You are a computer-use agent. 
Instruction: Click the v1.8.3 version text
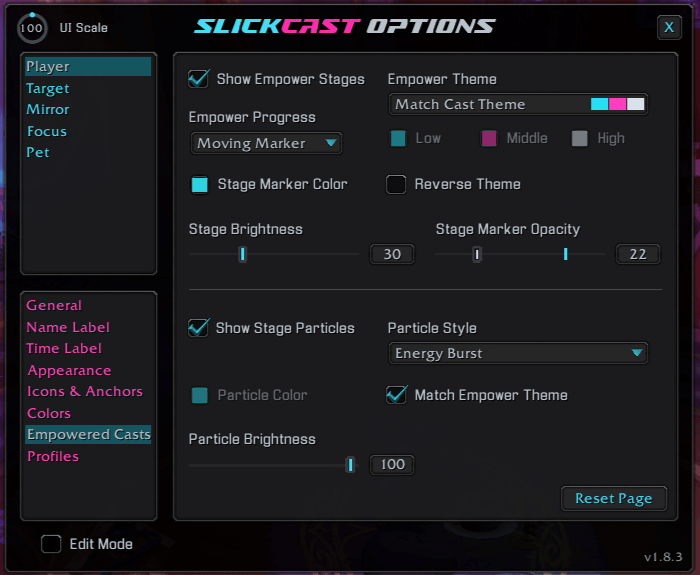[x=663, y=557]
